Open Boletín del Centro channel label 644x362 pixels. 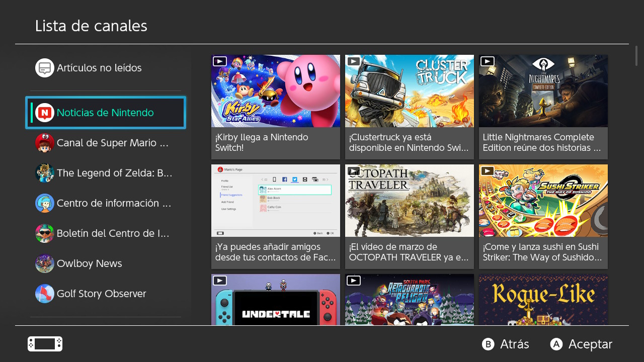(x=113, y=233)
